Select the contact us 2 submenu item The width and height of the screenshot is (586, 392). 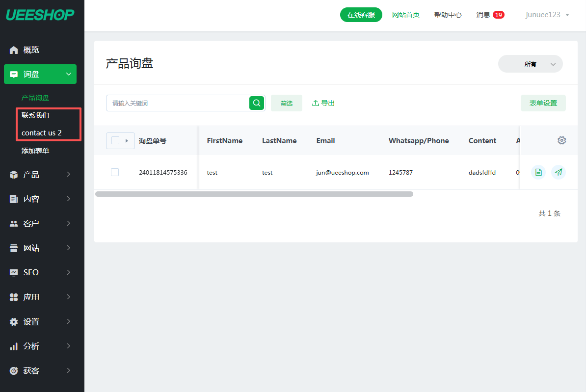tap(42, 133)
